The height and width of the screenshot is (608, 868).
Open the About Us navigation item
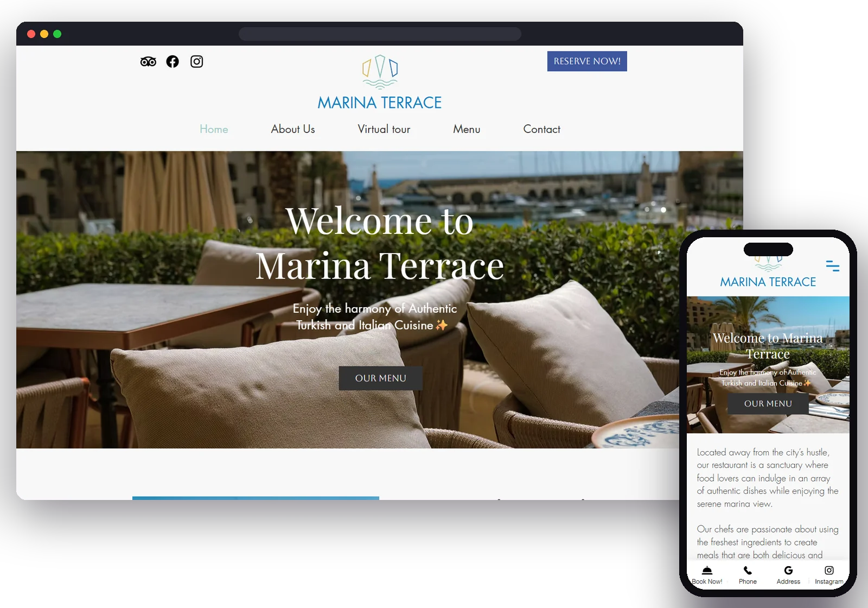(293, 129)
